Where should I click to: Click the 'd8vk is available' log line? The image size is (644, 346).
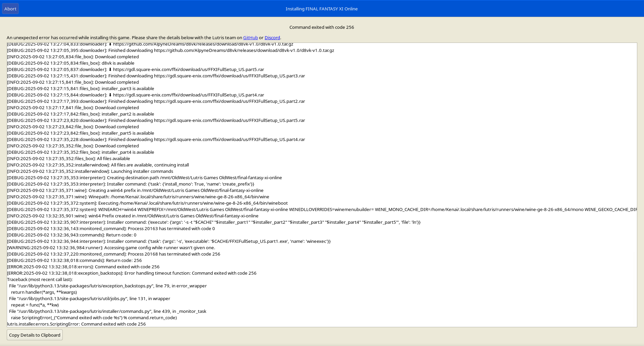pos(70,63)
